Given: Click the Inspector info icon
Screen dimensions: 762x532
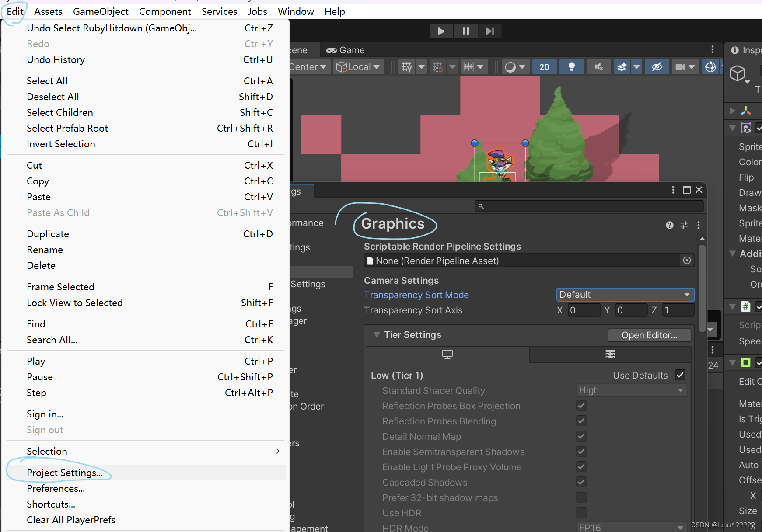Looking at the screenshot, I should 735,50.
